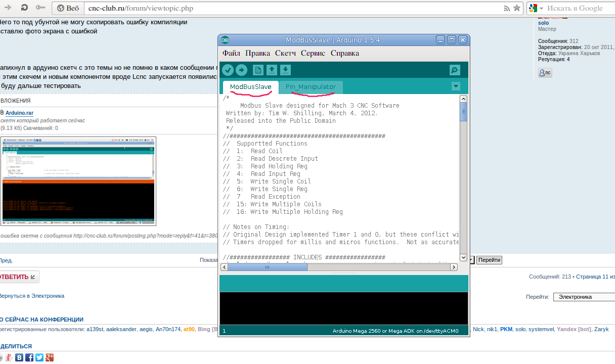The width and height of the screenshot is (615, 364).
Task: Click the solo username link
Action: 543,23
